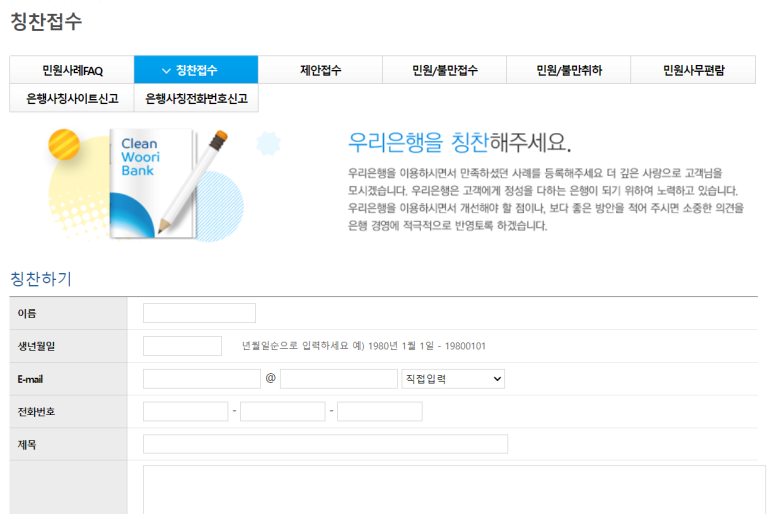Image resolution: width=773 pixels, height=514 pixels.
Task: Switch to the 제안접수 tab
Action: 320,70
